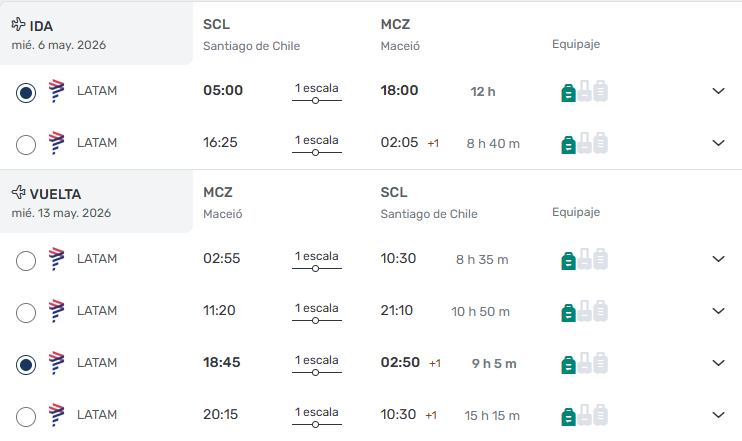Click the baggage icons for 05:00 outbound flight
This screenshot has width=742, height=441.
pos(584,91)
